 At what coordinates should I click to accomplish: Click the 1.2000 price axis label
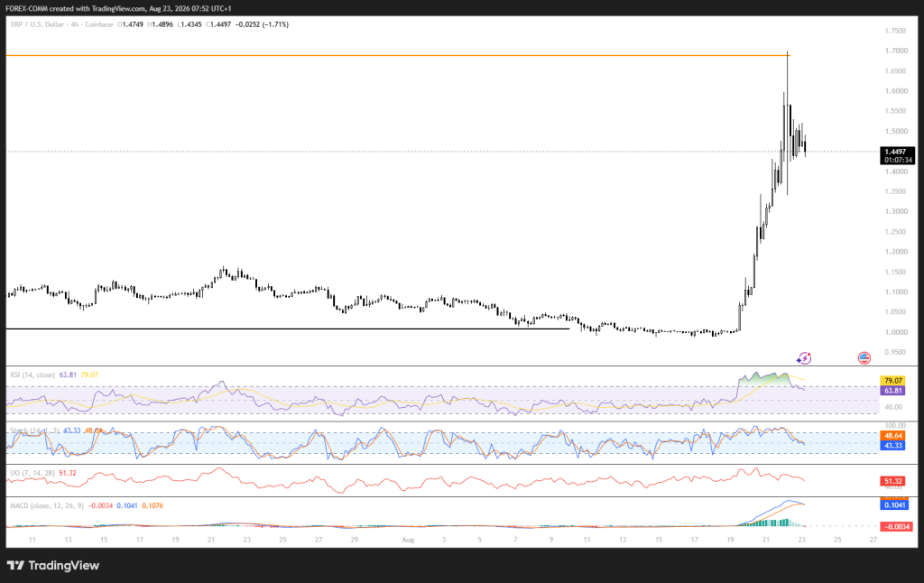[895, 252]
